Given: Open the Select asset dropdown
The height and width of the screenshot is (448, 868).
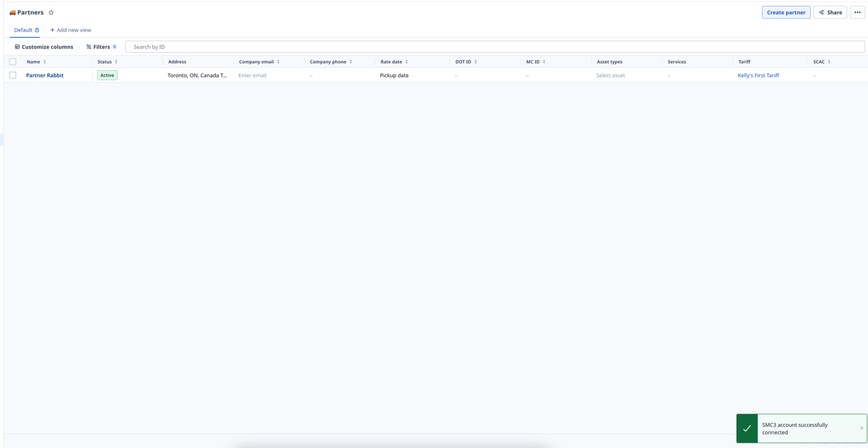Looking at the screenshot, I should coord(610,75).
